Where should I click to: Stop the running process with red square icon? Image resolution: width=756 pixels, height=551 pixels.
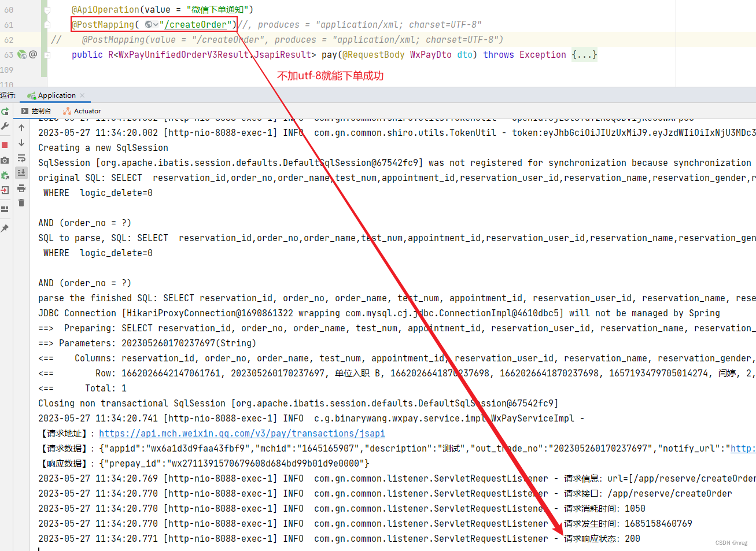5,144
